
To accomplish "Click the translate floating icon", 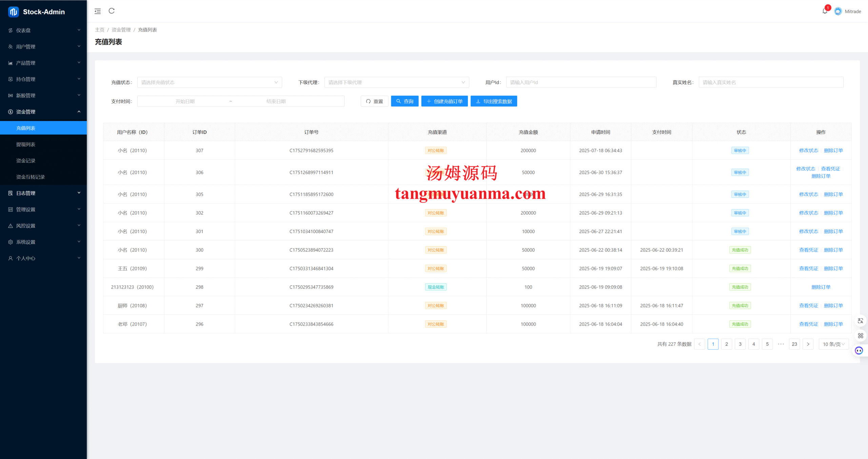I will 860,321.
